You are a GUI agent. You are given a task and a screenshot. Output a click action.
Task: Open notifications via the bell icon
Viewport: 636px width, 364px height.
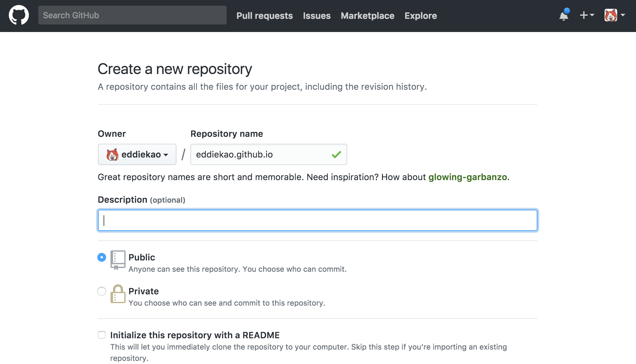point(563,16)
